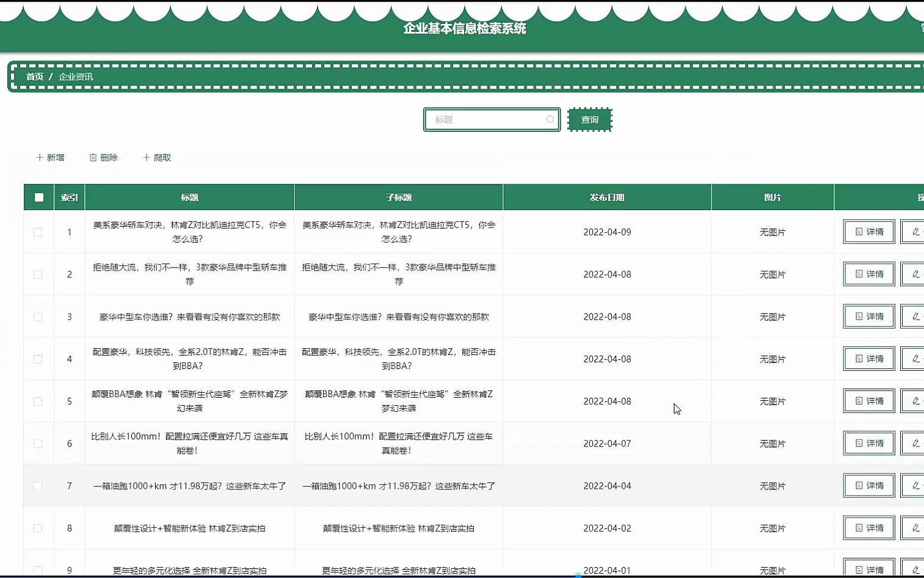Click the 发布日期 column header
Image resolution: width=924 pixels, height=578 pixels.
click(607, 197)
